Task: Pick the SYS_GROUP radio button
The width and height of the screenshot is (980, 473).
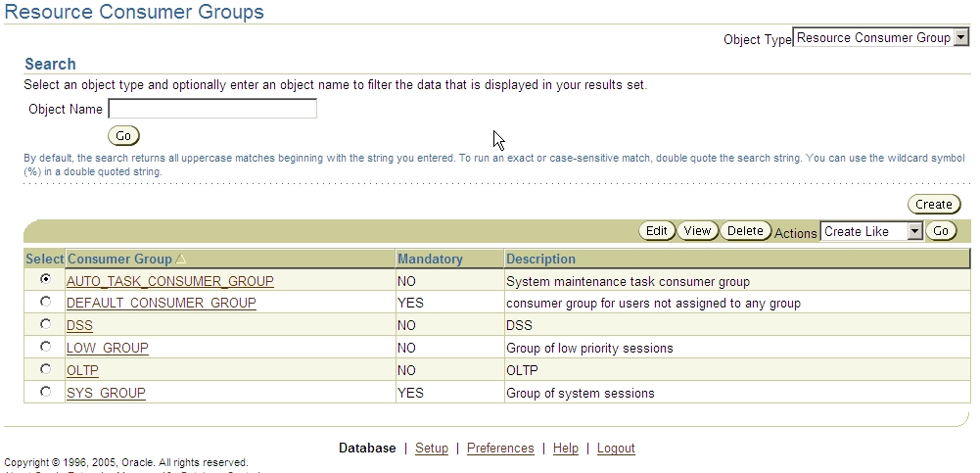Action: [45, 392]
